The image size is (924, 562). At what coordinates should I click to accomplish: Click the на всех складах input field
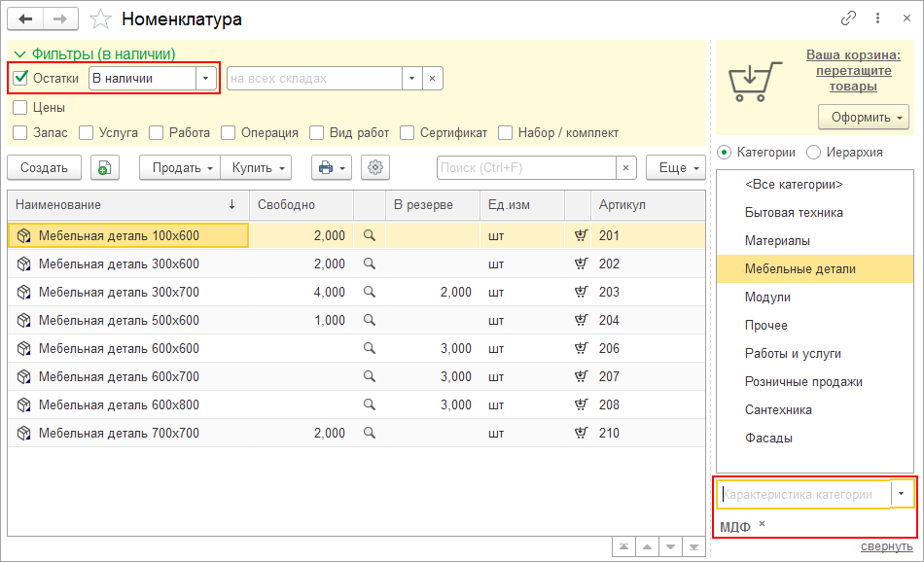(315, 79)
